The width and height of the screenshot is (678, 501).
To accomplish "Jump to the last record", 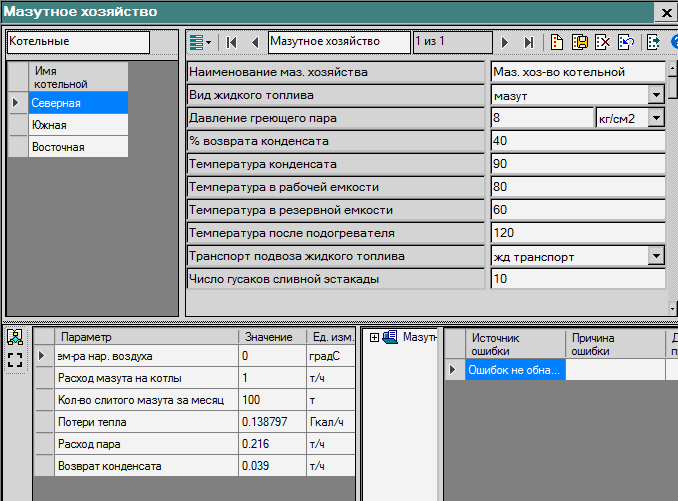I will pyautogui.click(x=529, y=42).
